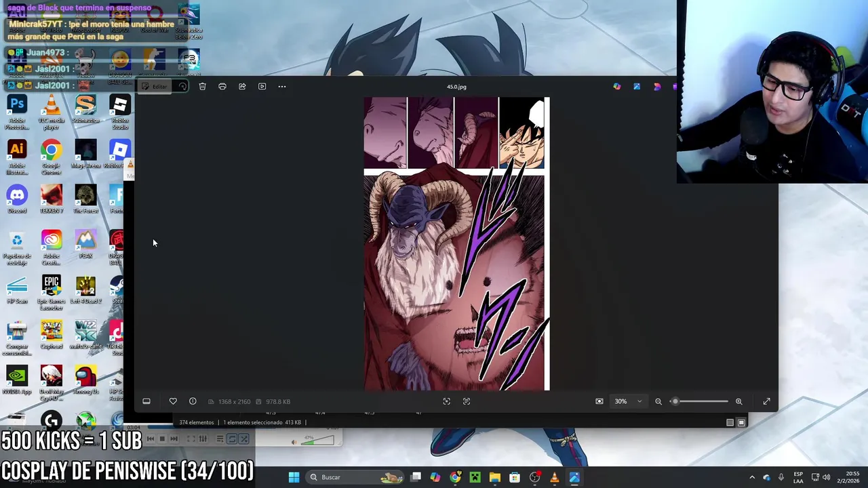Image resolution: width=868 pixels, height=488 pixels.
Task: Open PEAK desktop shortcut
Action: click(x=85, y=245)
